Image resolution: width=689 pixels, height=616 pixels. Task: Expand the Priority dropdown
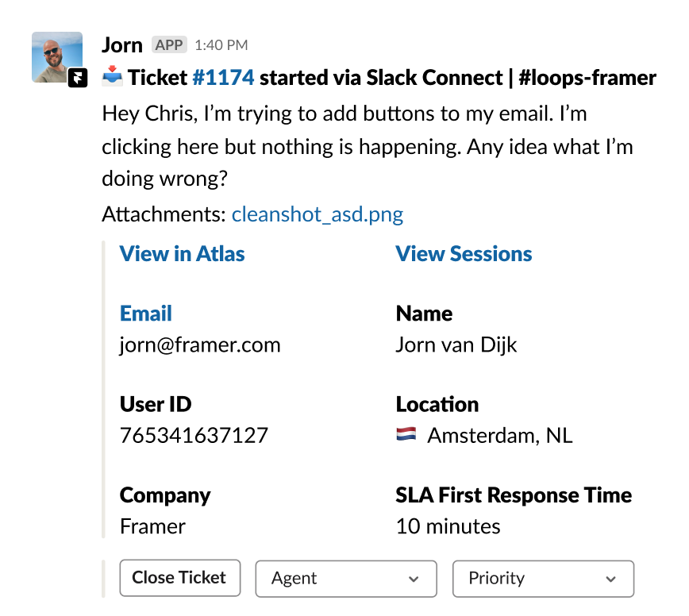543,579
